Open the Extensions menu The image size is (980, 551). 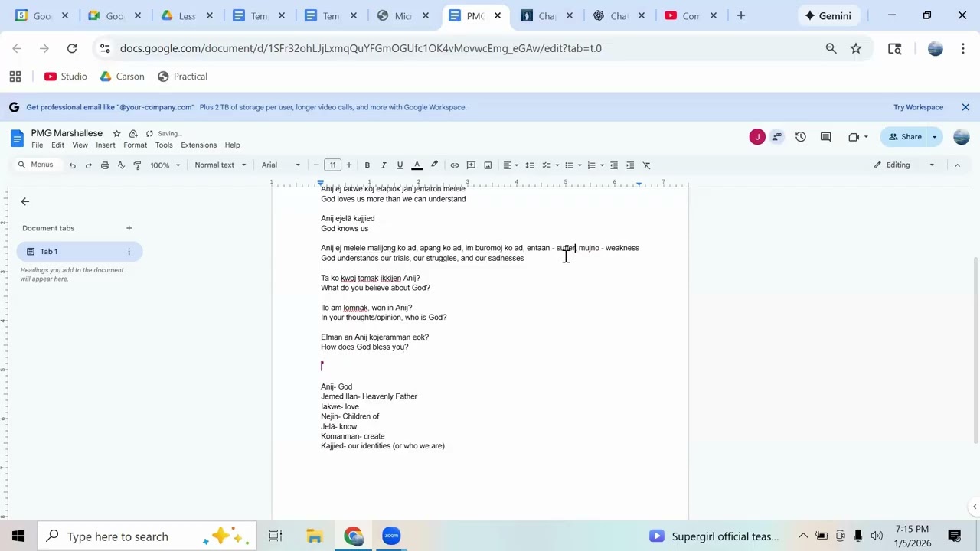tap(198, 145)
